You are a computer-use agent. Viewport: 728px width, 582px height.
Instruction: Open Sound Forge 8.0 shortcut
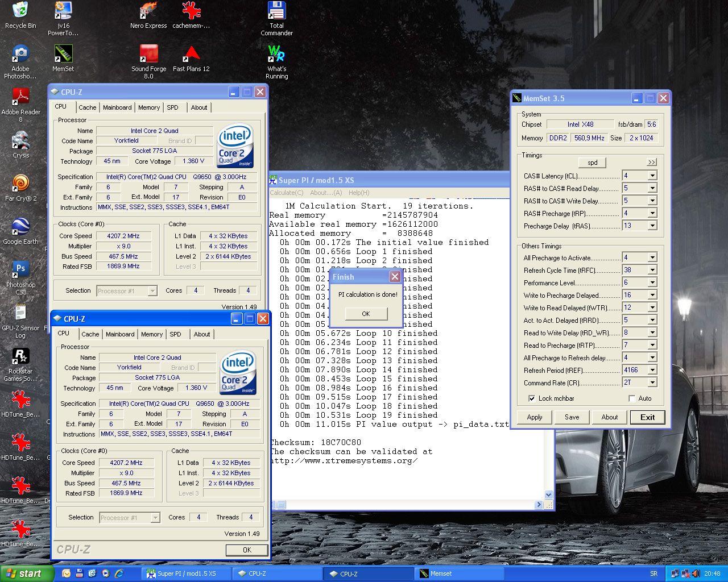coord(148,62)
